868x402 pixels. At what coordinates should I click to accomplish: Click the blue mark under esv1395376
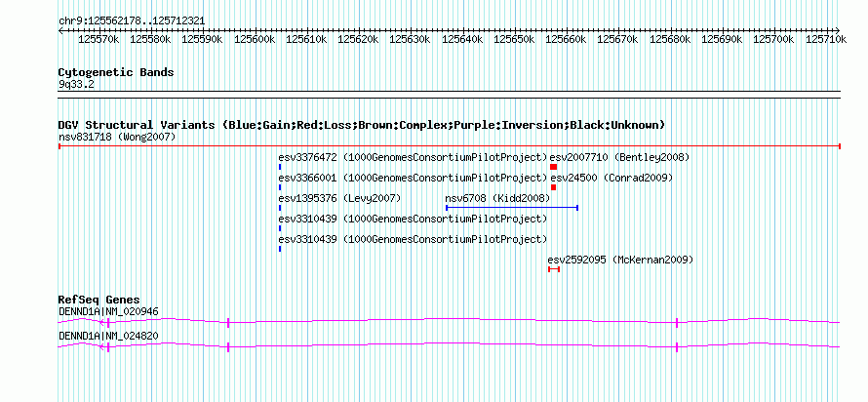280,208
